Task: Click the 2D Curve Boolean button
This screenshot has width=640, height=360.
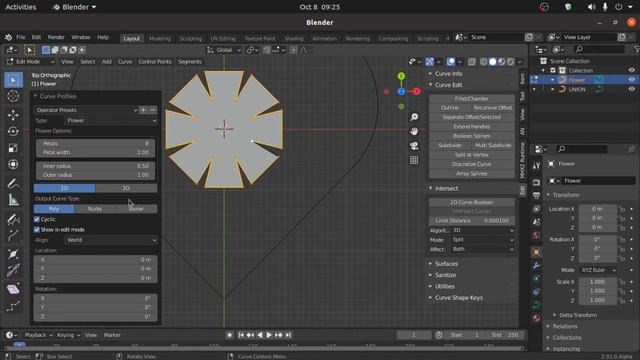Action: [x=471, y=202]
